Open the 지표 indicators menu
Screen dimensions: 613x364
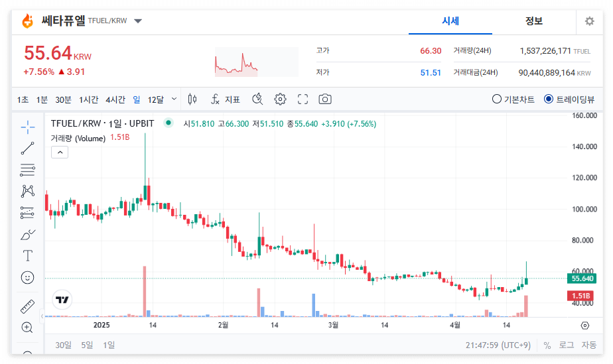coord(225,99)
